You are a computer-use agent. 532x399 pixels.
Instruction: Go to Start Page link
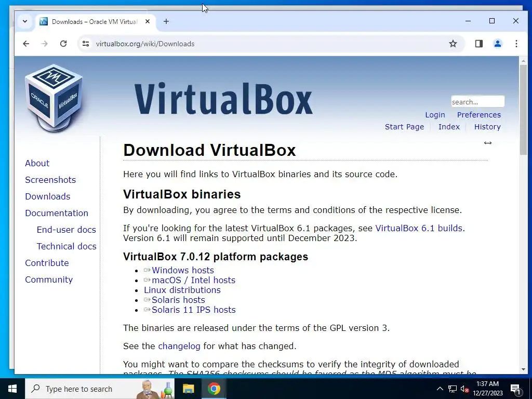point(404,127)
